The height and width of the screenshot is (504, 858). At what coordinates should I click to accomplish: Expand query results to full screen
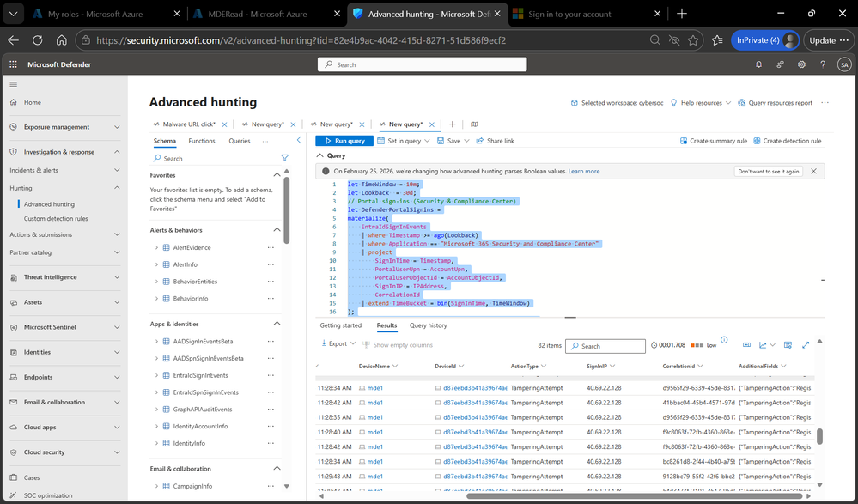tap(806, 345)
